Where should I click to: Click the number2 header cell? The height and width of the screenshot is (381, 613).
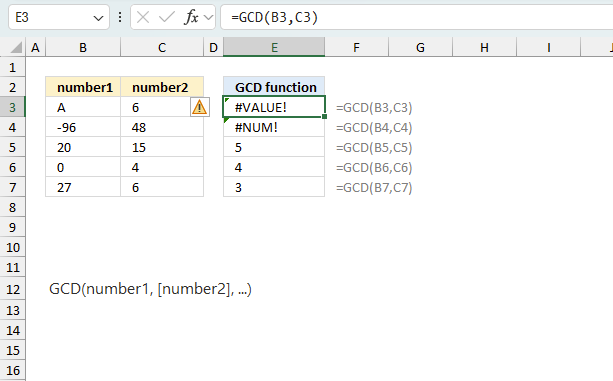[162, 87]
